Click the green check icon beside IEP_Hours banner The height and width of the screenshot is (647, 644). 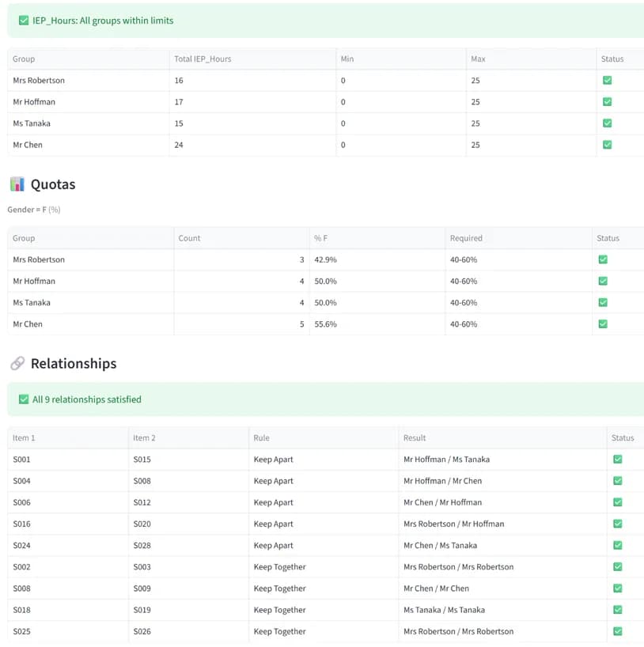point(24,21)
